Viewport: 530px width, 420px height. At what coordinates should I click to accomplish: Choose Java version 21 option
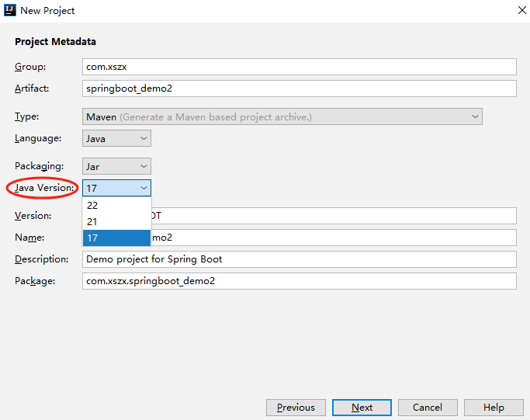(x=116, y=222)
